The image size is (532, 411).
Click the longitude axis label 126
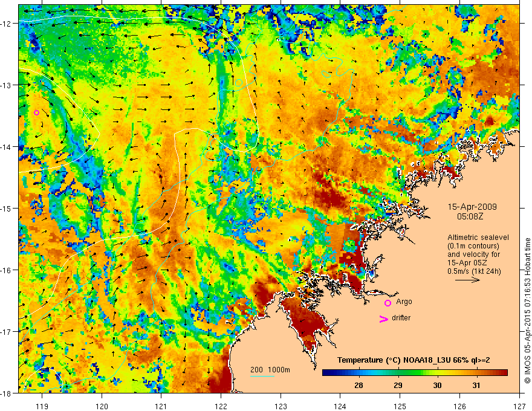pos(459,406)
